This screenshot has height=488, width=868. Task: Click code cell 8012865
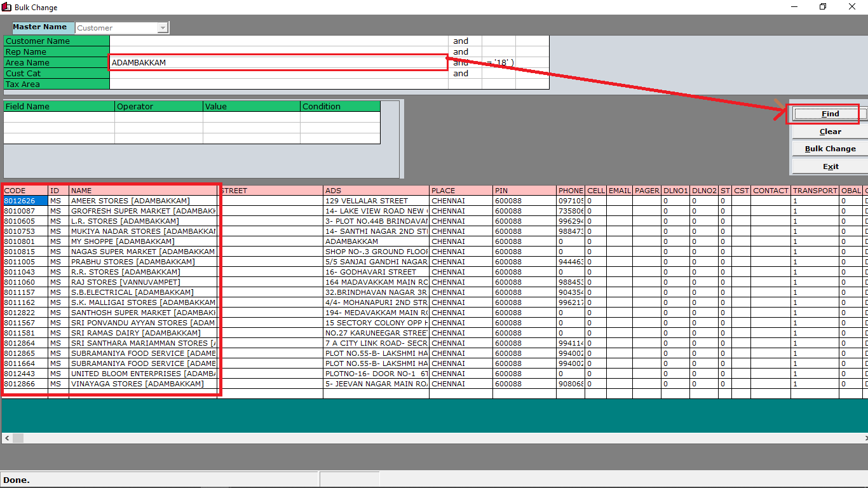point(25,353)
